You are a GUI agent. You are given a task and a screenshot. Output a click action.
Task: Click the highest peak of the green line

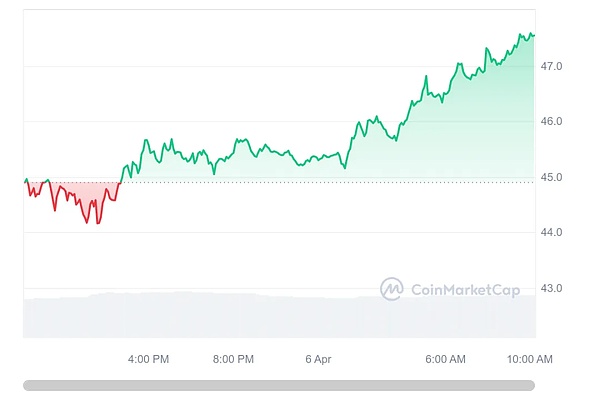pyautogui.click(x=521, y=34)
